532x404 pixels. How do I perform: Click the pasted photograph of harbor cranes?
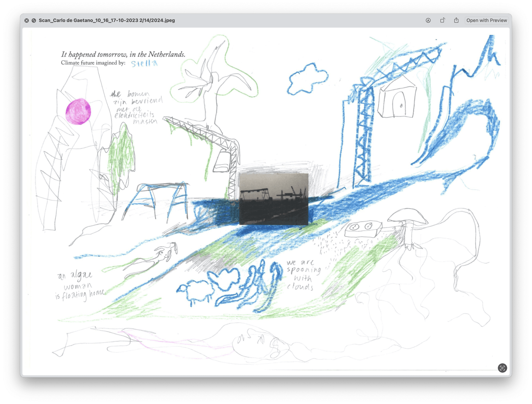(x=274, y=199)
